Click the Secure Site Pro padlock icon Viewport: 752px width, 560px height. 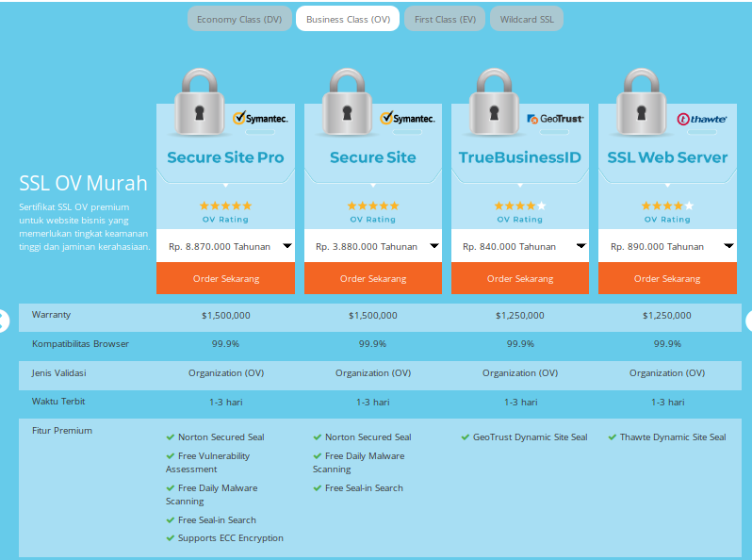pyautogui.click(x=200, y=102)
